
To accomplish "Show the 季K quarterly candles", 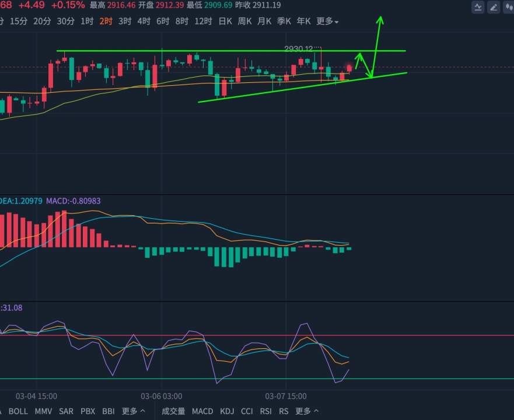I will coord(284,22).
